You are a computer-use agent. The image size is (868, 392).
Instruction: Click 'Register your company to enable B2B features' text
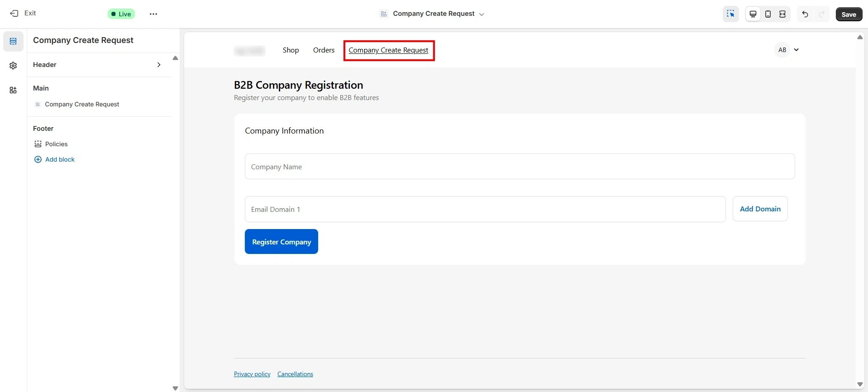point(306,98)
